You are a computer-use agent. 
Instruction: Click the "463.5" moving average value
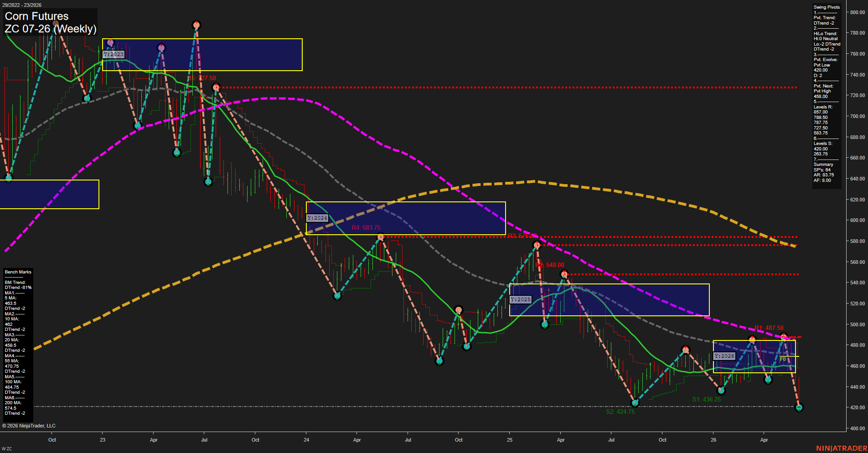tap(10, 304)
